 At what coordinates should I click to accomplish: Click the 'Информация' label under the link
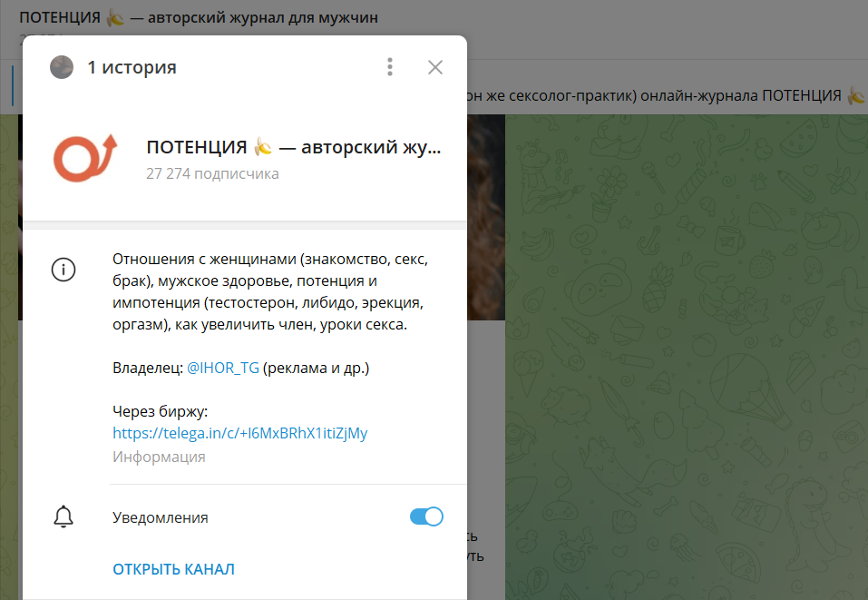point(159,457)
